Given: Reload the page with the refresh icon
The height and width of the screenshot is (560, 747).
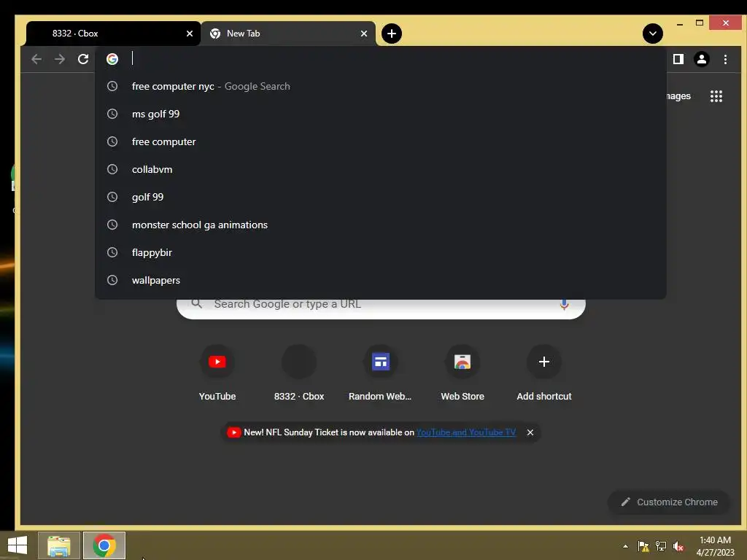Looking at the screenshot, I should 83,59.
